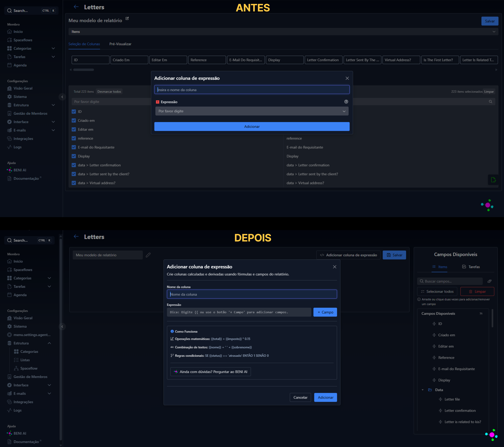Uncheck 'data > Letter confirmation'
The image size is (504, 447).
click(74, 165)
